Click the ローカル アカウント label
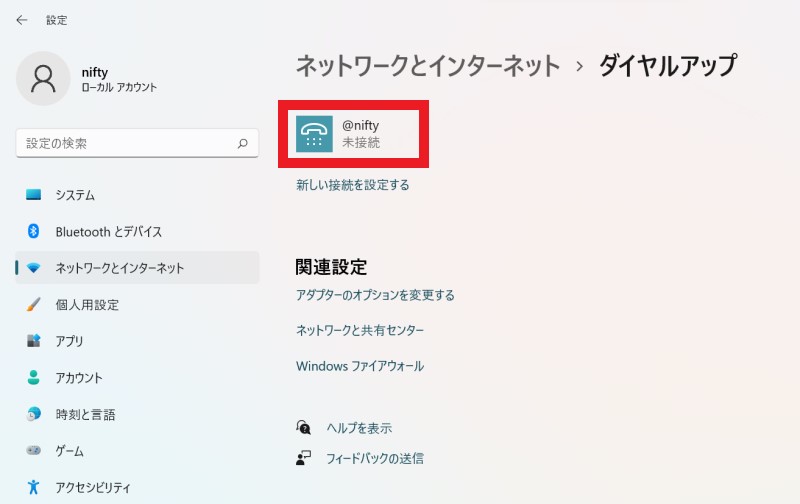 coord(119,87)
